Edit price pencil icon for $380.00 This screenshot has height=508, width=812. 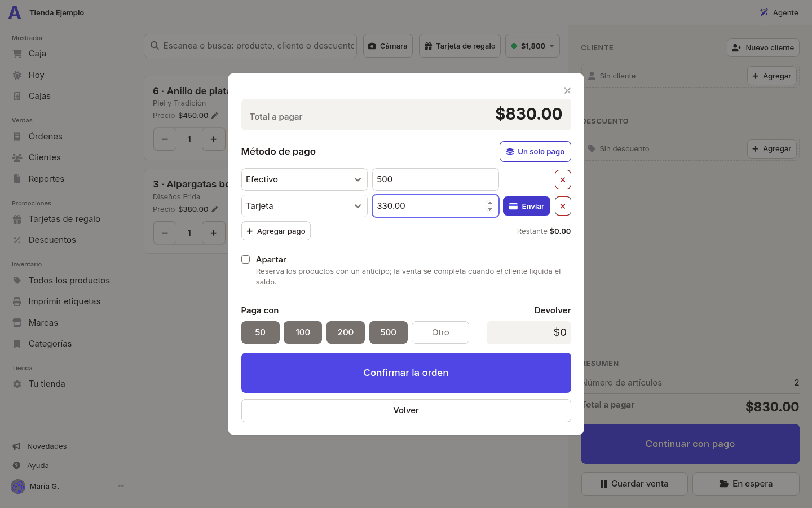[215, 209]
